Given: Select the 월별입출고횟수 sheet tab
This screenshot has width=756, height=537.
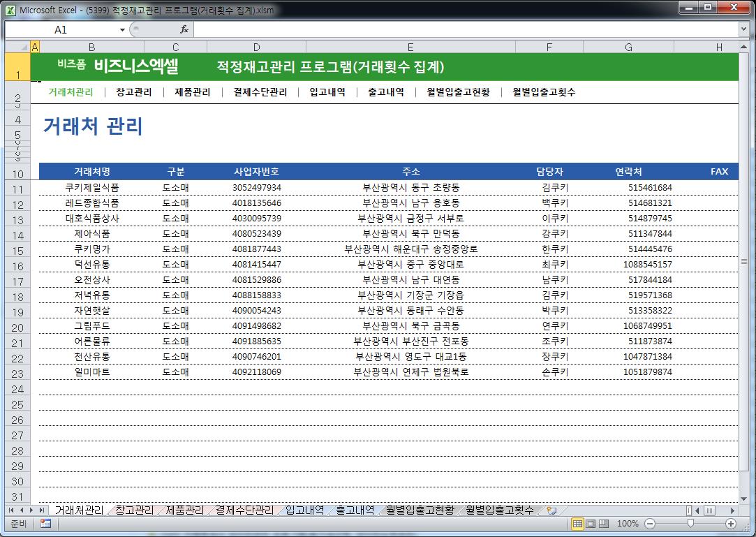Looking at the screenshot, I should pos(500,510).
